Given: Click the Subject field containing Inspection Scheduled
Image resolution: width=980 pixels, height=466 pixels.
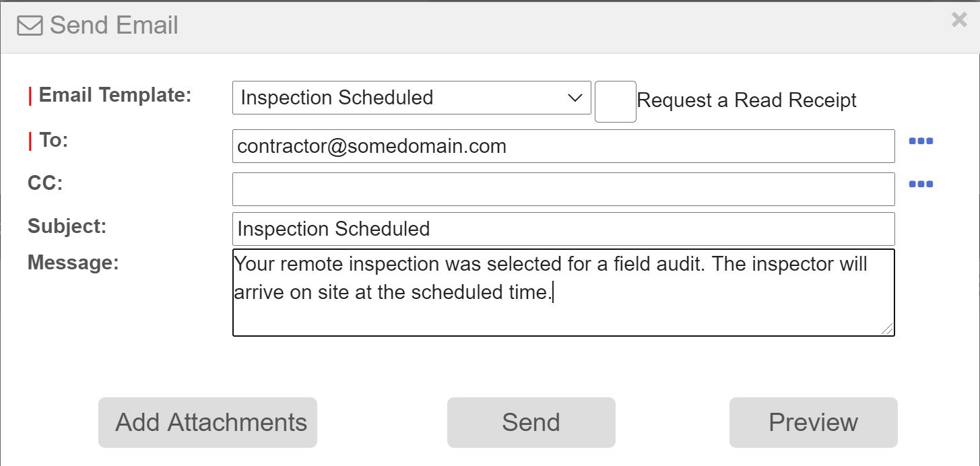Looking at the screenshot, I should click(x=563, y=229).
